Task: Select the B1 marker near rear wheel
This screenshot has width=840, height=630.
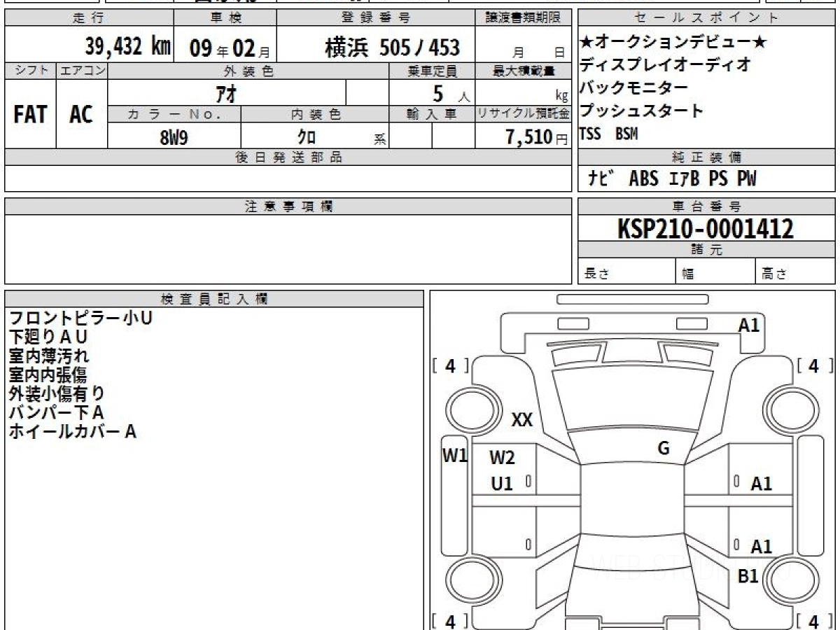Action: click(x=748, y=576)
